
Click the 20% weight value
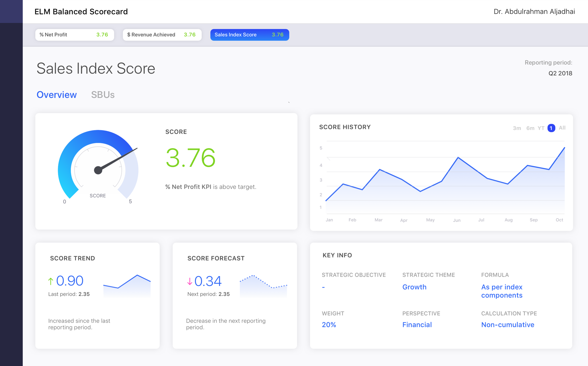tap(329, 324)
